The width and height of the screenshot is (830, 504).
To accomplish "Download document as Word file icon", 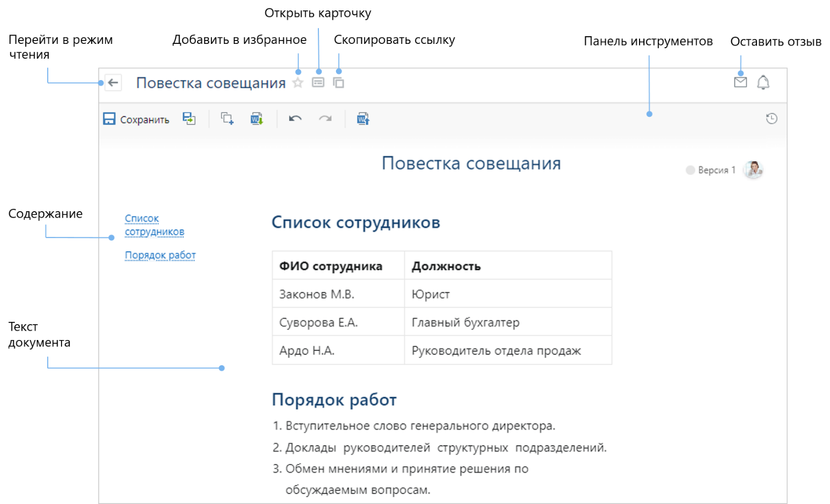I will (x=257, y=118).
